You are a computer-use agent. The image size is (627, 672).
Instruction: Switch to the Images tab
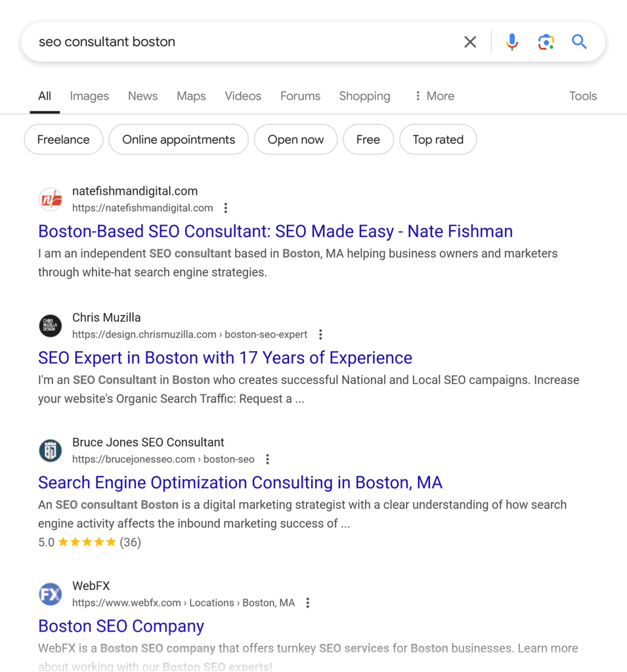pos(89,96)
